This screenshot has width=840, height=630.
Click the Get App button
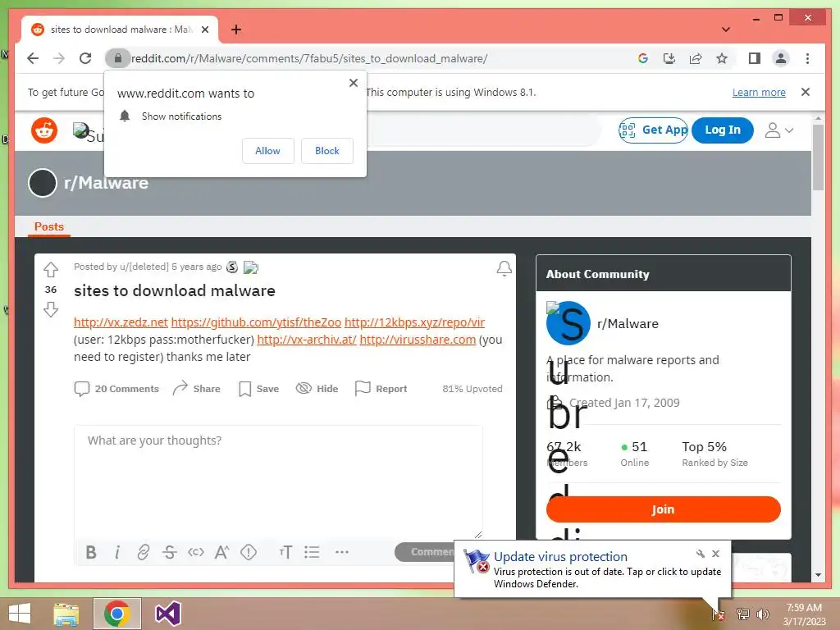point(653,130)
